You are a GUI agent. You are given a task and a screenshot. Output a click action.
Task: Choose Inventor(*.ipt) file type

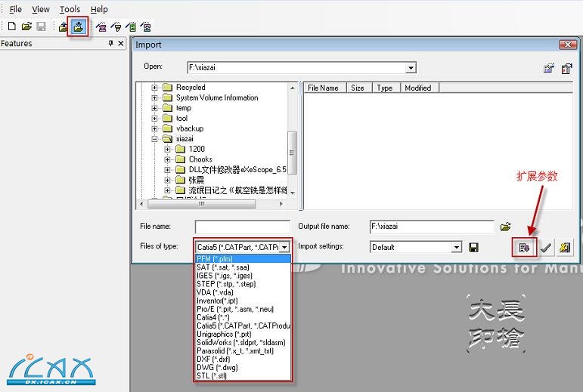[x=243, y=301]
